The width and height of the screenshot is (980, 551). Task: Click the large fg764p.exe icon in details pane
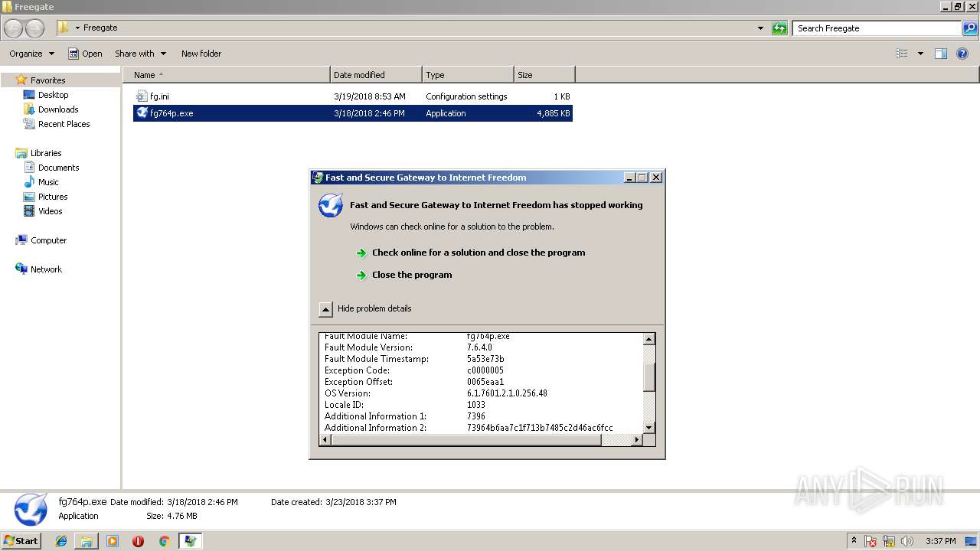click(31, 510)
